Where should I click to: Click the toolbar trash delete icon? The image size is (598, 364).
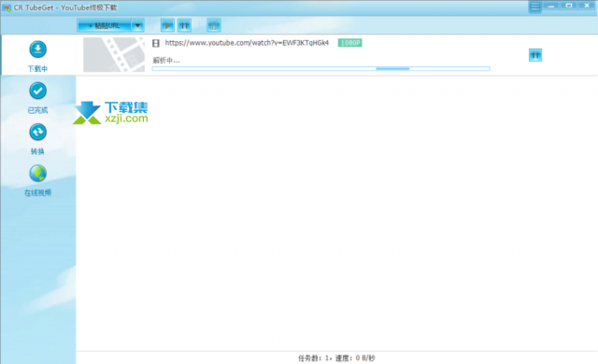(214, 25)
